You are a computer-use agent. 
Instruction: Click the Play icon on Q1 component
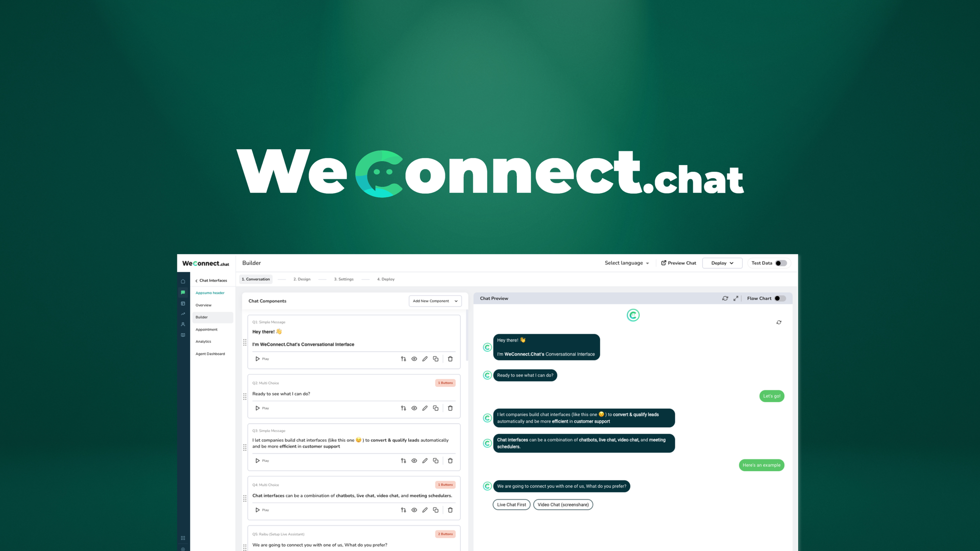(x=257, y=359)
